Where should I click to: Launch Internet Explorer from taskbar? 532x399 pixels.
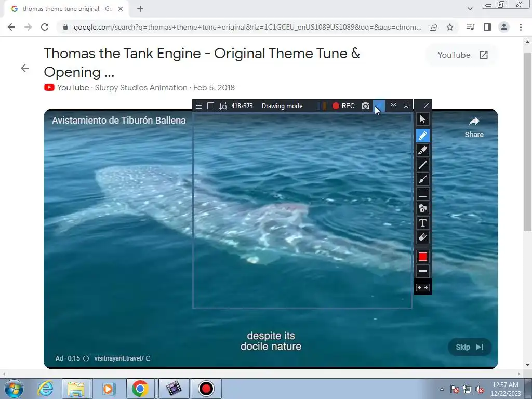pos(45,389)
